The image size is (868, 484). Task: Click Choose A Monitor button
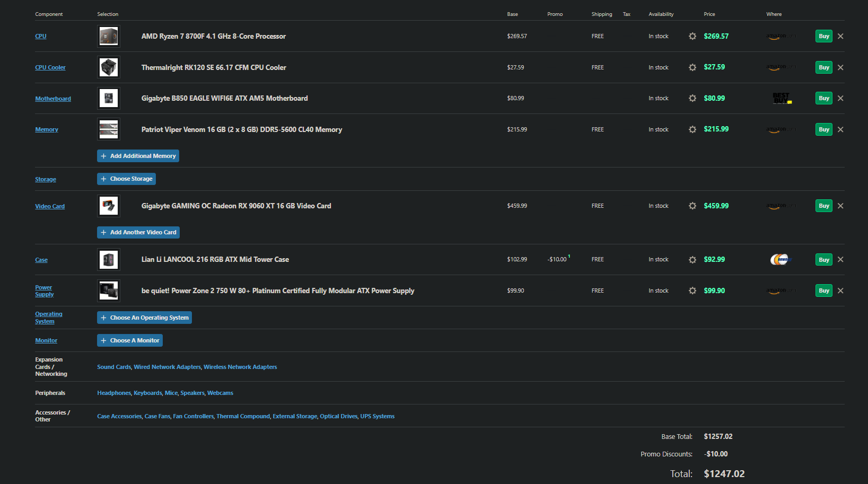[x=130, y=340]
